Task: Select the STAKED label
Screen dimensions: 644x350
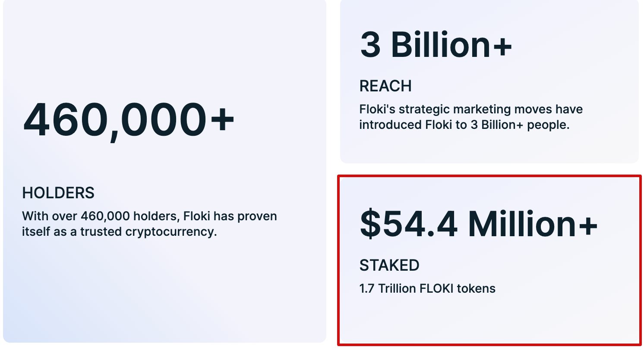Action: (389, 265)
